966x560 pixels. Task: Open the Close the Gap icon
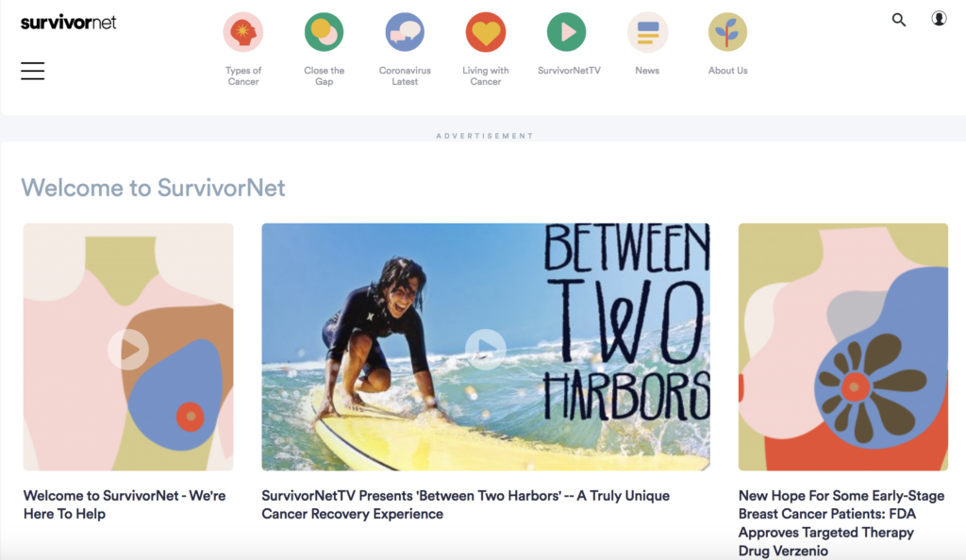325,32
